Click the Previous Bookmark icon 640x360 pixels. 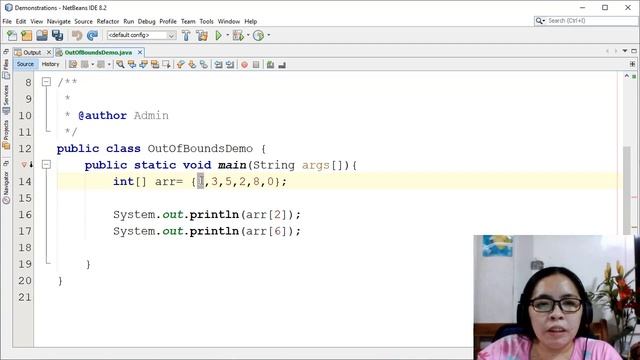coord(180,64)
